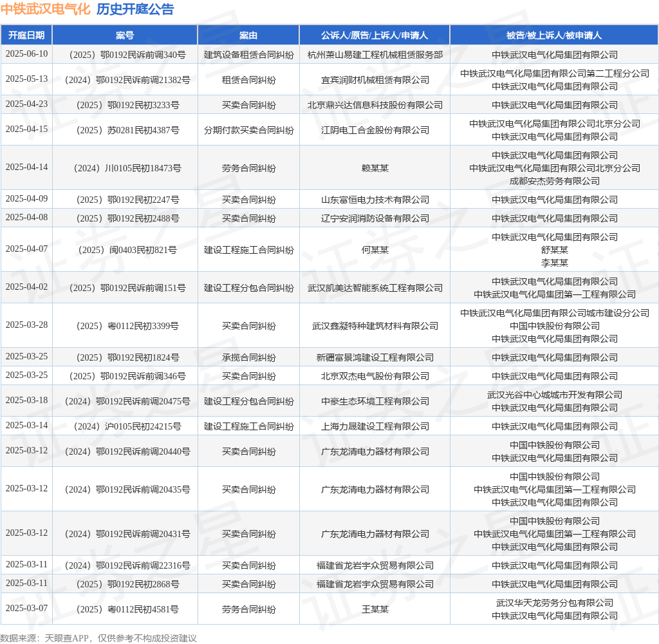Select case number (2024)鄂0192民诉前调20435号
659x644 pixels.
pyautogui.click(x=125, y=489)
